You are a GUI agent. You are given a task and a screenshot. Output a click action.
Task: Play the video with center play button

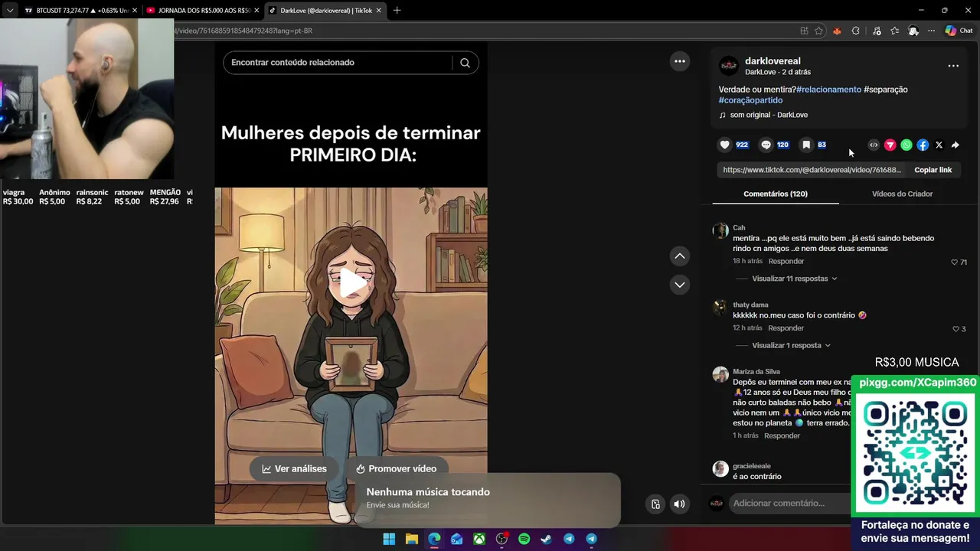351,283
